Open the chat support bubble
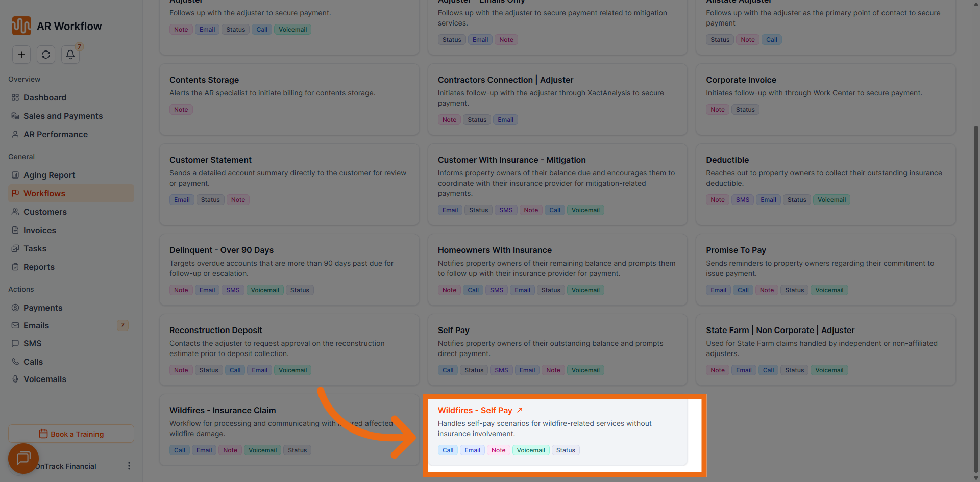 tap(23, 458)
